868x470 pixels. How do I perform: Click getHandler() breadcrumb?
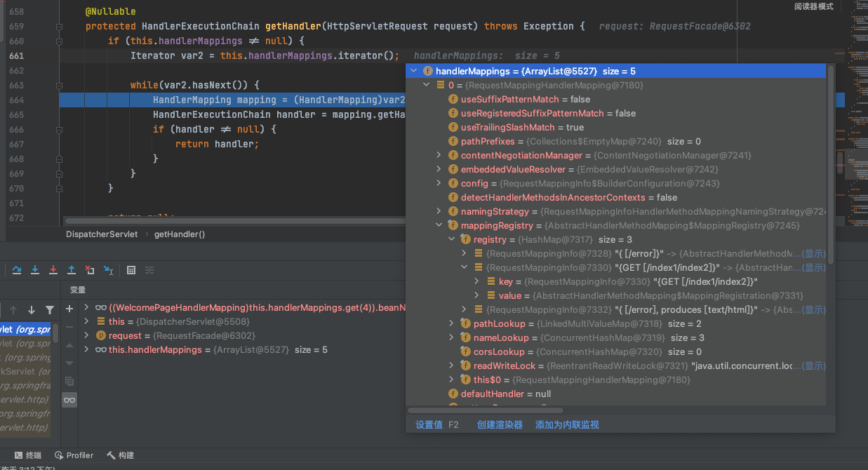click(x=180, y=234)
